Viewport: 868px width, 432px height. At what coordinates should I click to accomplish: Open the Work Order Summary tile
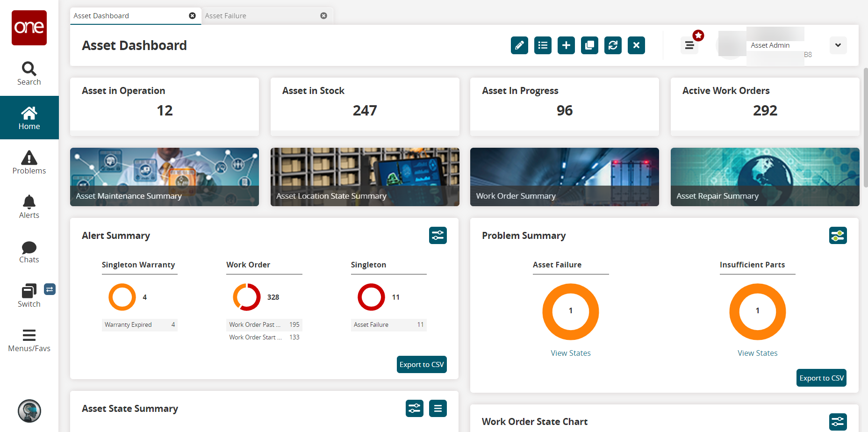coord(564,177)
